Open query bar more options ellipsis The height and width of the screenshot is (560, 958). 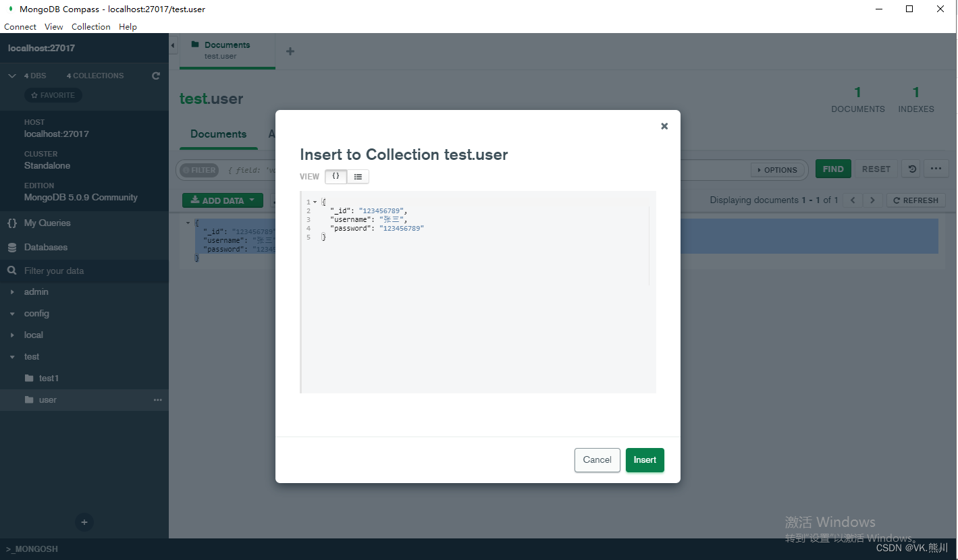[936, 169]
